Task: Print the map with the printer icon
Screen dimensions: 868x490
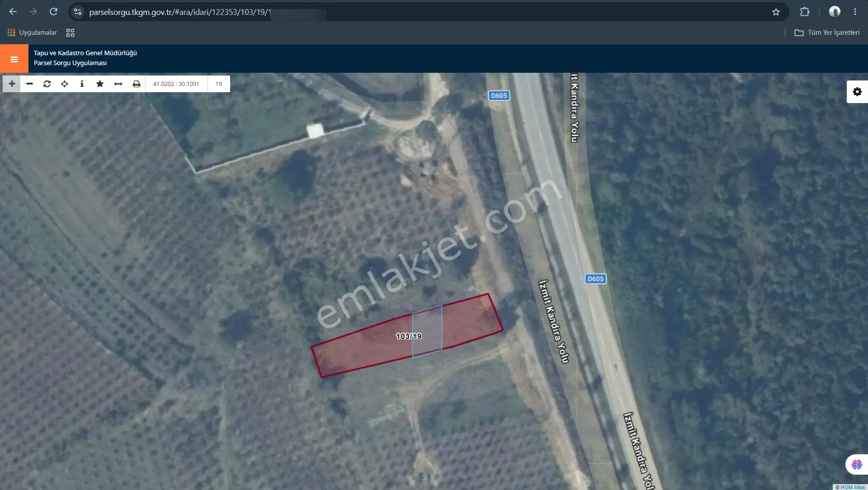Action: [136, 84]
